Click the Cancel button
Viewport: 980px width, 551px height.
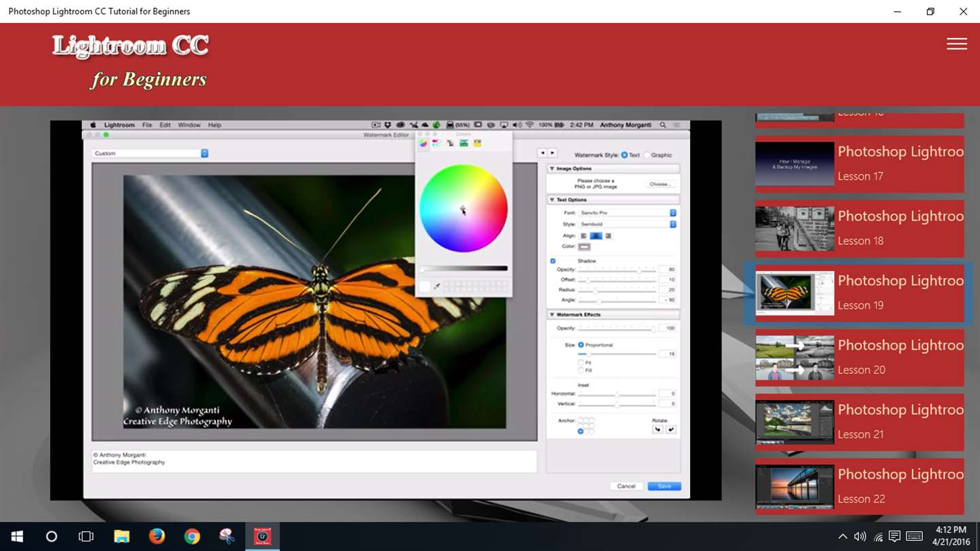[626, 486]
